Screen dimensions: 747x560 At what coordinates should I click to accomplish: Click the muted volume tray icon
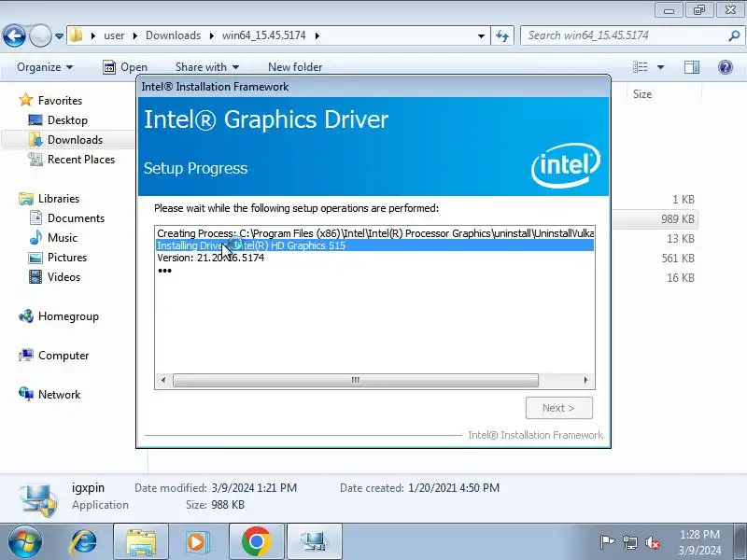[653, 542]
